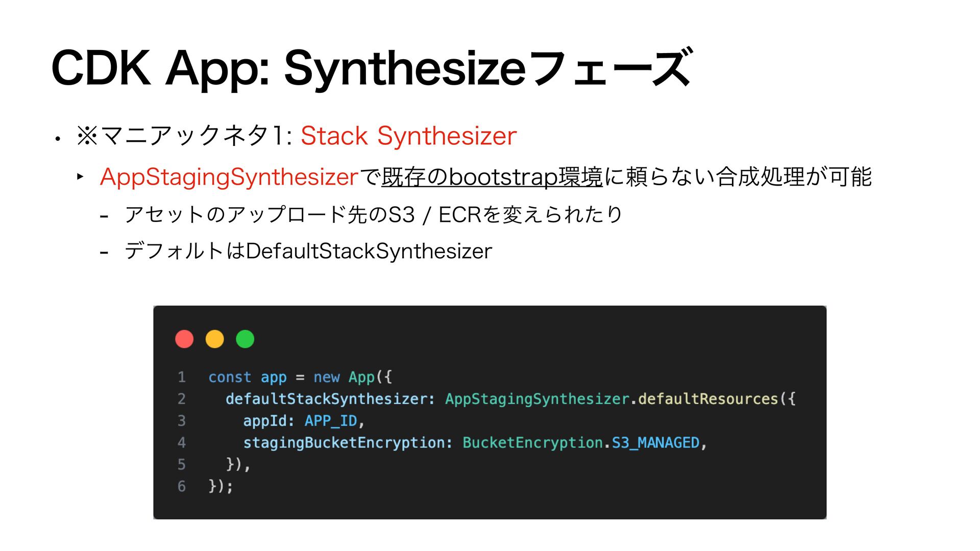
Task: Click code line number 1
Action: click(181, 377)
